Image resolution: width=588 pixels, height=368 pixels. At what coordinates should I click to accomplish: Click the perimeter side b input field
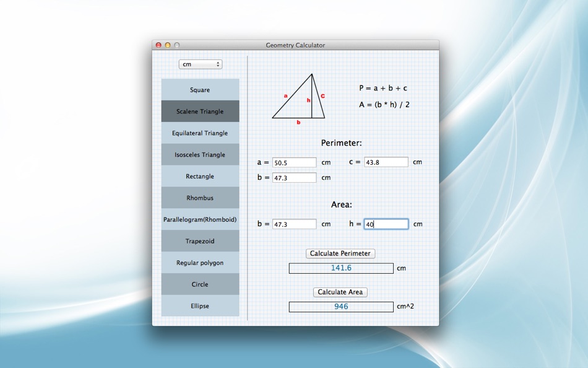tap(294, 178)
